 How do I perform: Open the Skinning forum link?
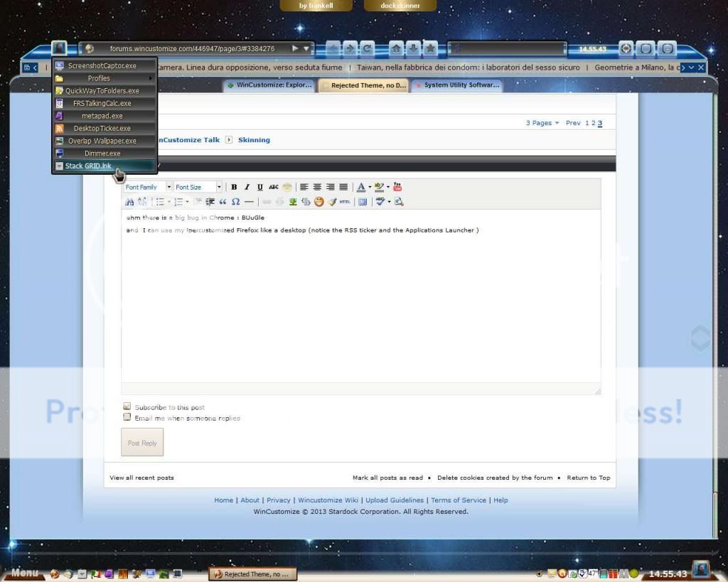pos(254,140)
